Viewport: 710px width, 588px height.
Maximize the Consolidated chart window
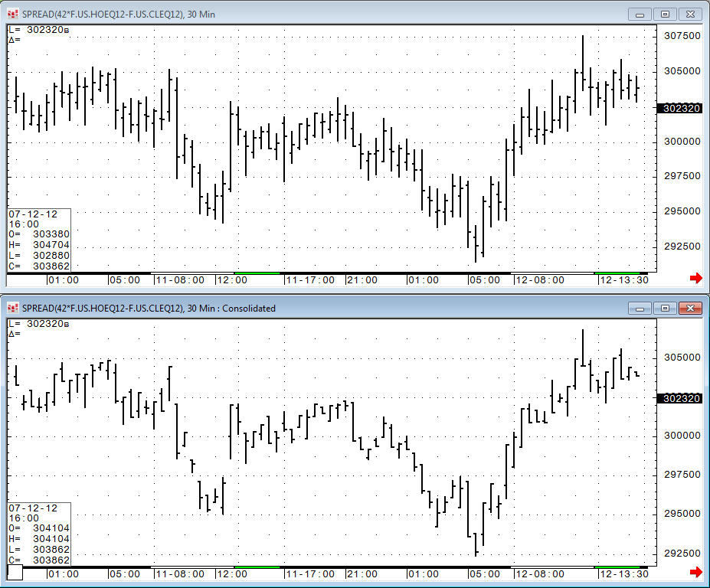[665, 308]
